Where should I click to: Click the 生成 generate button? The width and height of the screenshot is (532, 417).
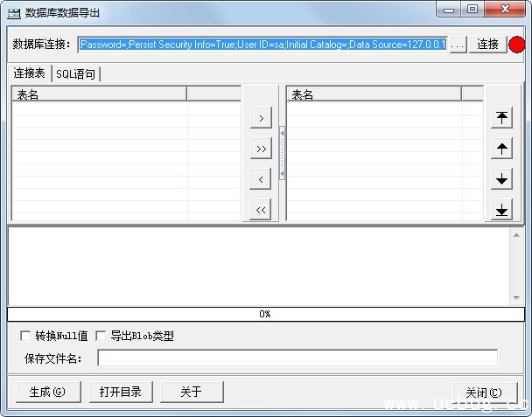[x=47, y=392]
